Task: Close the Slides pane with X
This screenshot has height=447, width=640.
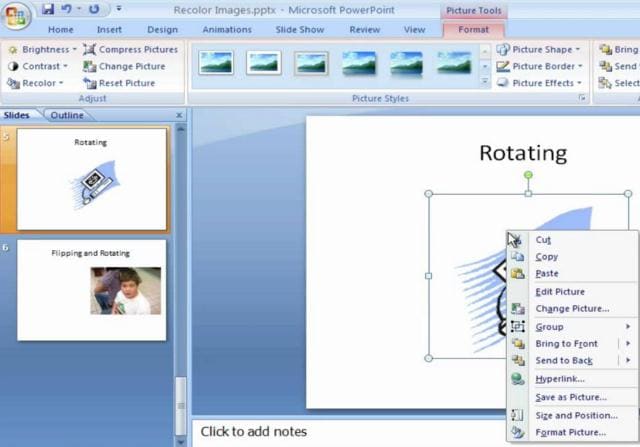Action: 179,116
